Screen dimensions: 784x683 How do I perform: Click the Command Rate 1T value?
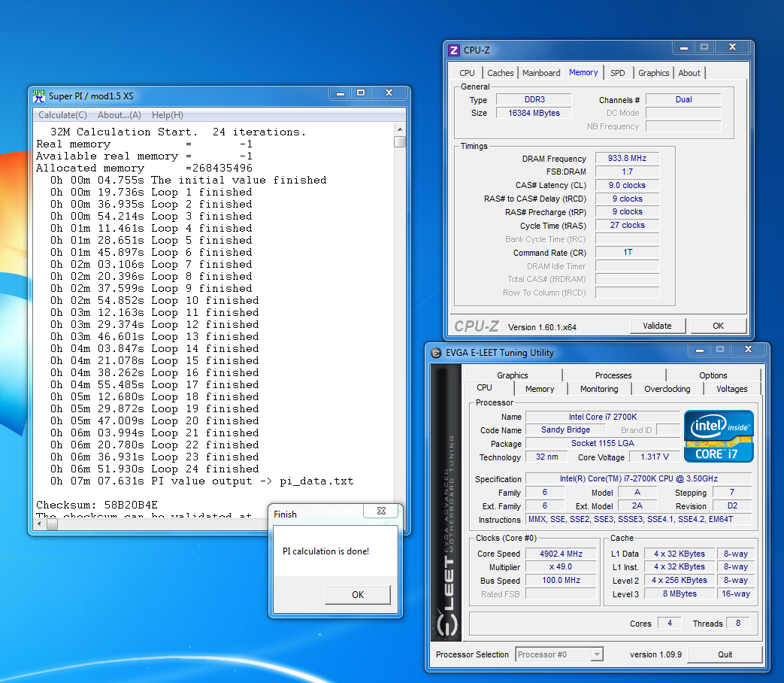point(627,252)
